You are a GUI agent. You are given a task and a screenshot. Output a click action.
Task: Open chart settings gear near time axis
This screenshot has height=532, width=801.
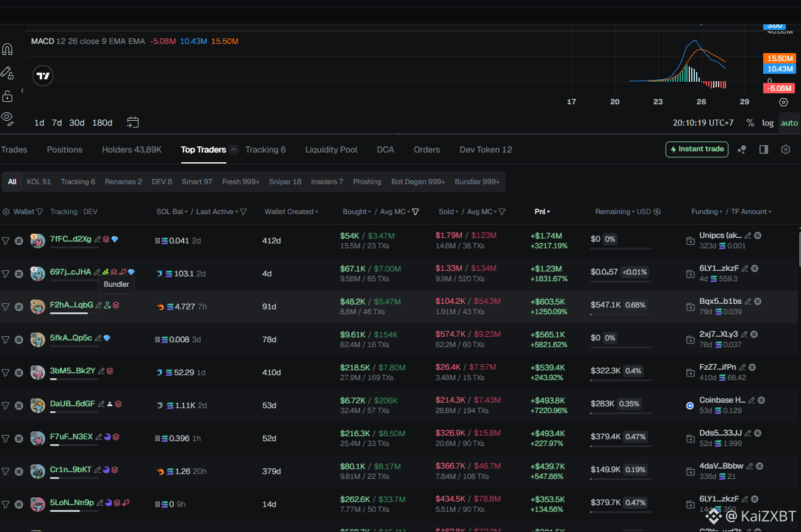coord(784,102)
